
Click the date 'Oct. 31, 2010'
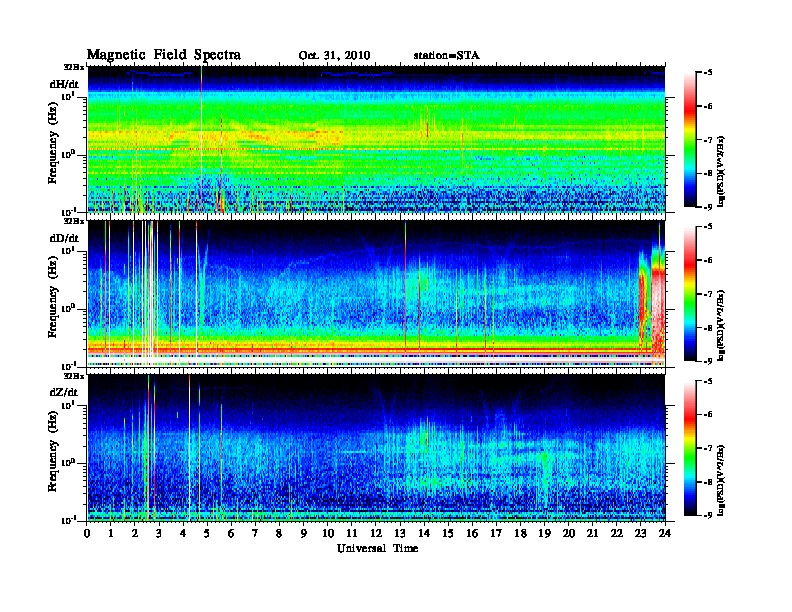[334, 56]
